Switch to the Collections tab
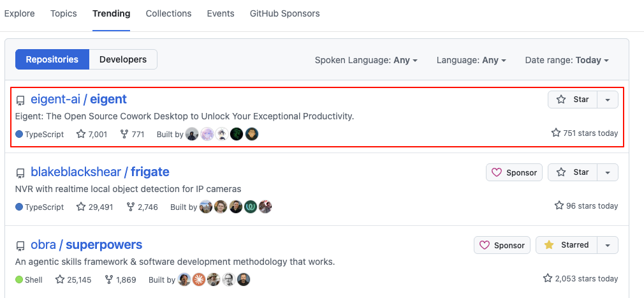The width and height of the screenshot is (644, 298). (x=168, y=13)
